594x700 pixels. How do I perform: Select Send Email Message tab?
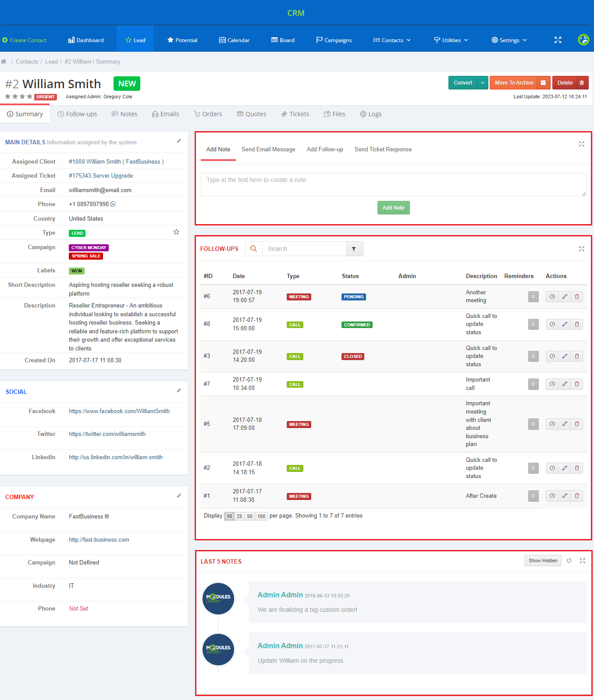click(268, 150)
